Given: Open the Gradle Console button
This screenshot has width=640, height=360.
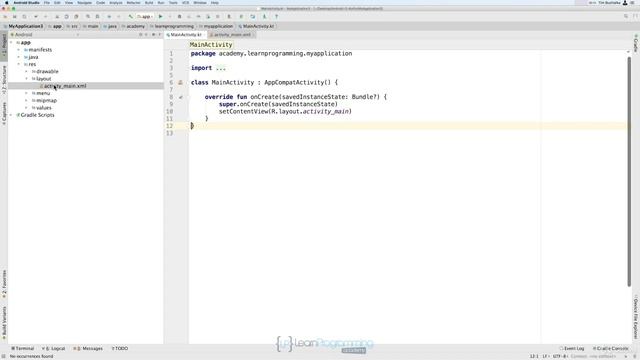Looking at the screenshot, I should click(x=611, y=349).
